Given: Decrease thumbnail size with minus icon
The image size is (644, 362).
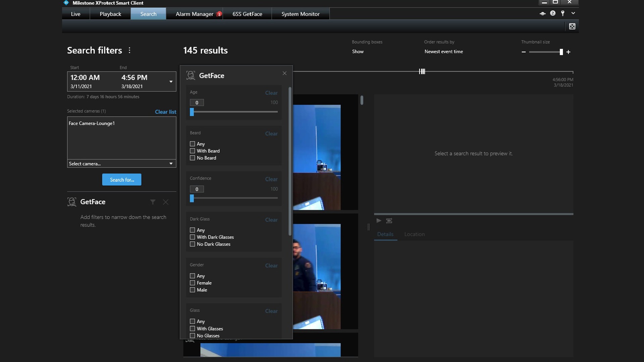Looking at the screenshot, I should point(524,52).
